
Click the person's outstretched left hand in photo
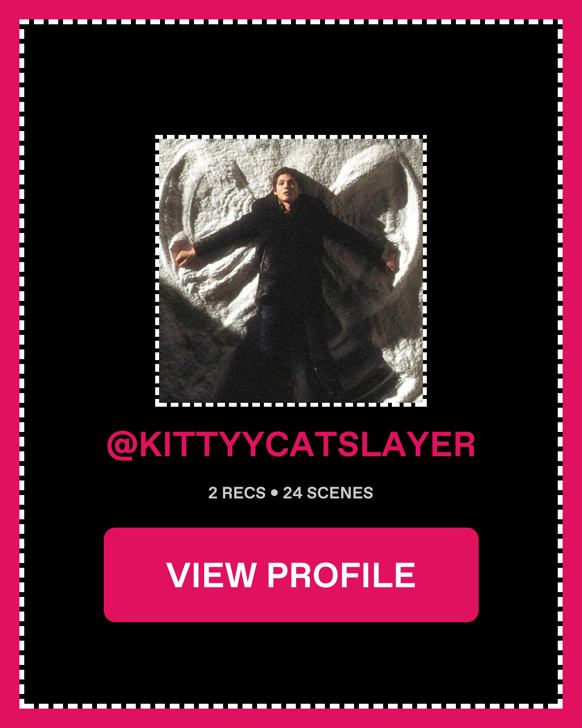[x=183, y=257]
